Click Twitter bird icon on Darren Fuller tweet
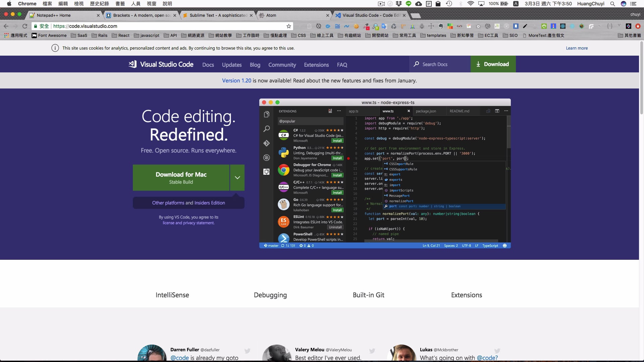The image size is (644, 362). 247,351
